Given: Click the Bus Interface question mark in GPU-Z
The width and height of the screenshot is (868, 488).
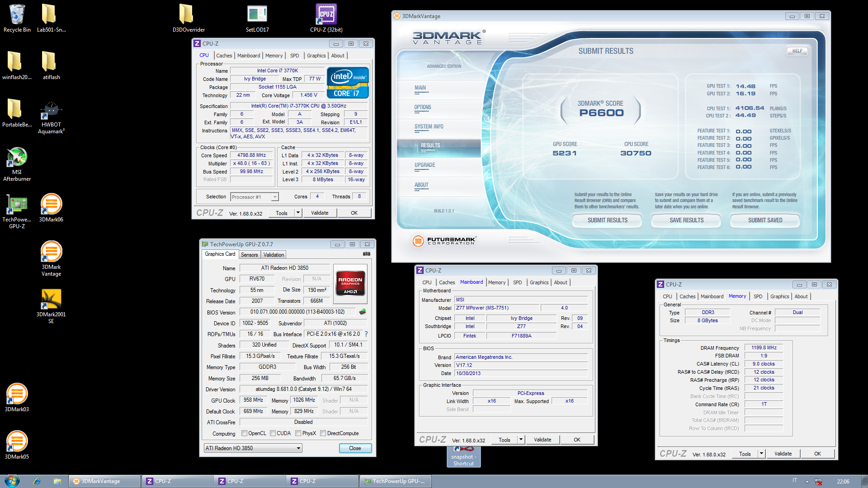Looking at the screenshot, I should click(x=366, y=334).
